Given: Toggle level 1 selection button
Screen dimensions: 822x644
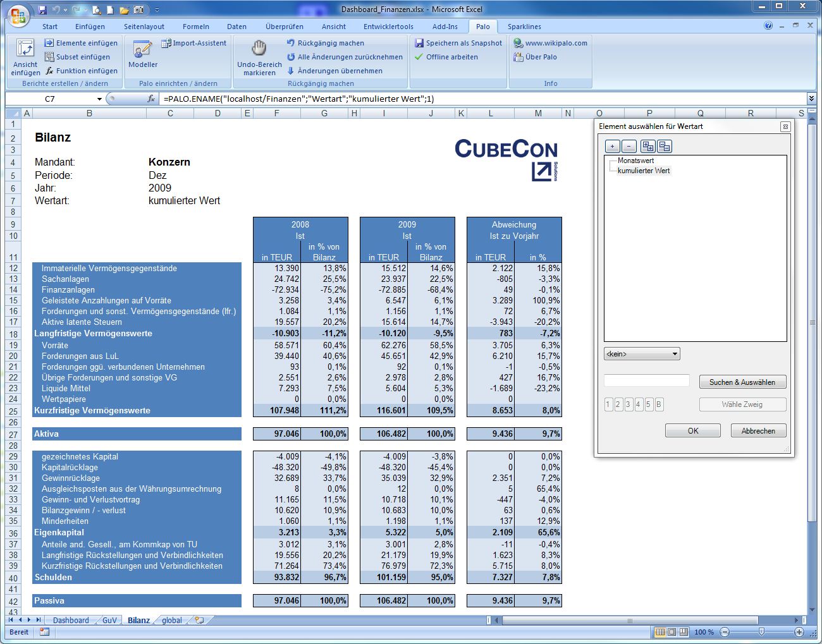Looking at the screenshot, I should (x=608, y=404).
